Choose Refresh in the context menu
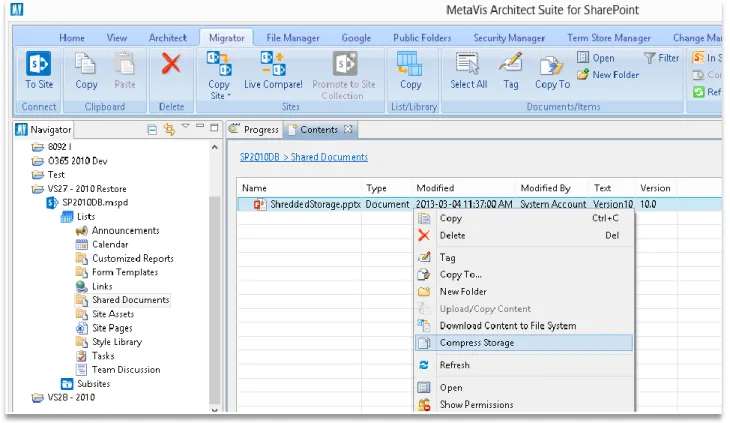Image resolution: width=730 pixels, height=423 pixels. (x=523, y=365)
